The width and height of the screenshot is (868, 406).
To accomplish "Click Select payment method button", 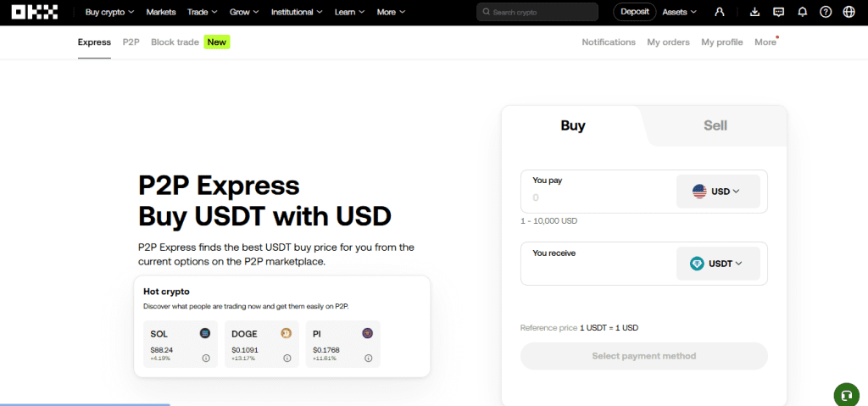I will tap(644, 356).
